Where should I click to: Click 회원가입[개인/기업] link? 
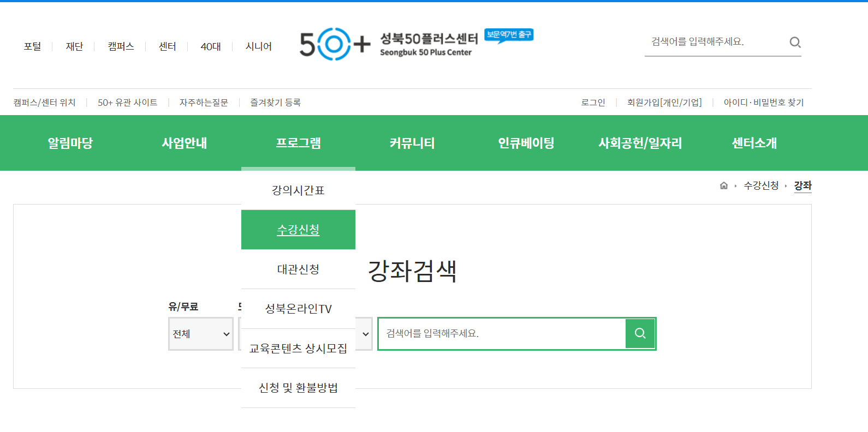(664, 103)
